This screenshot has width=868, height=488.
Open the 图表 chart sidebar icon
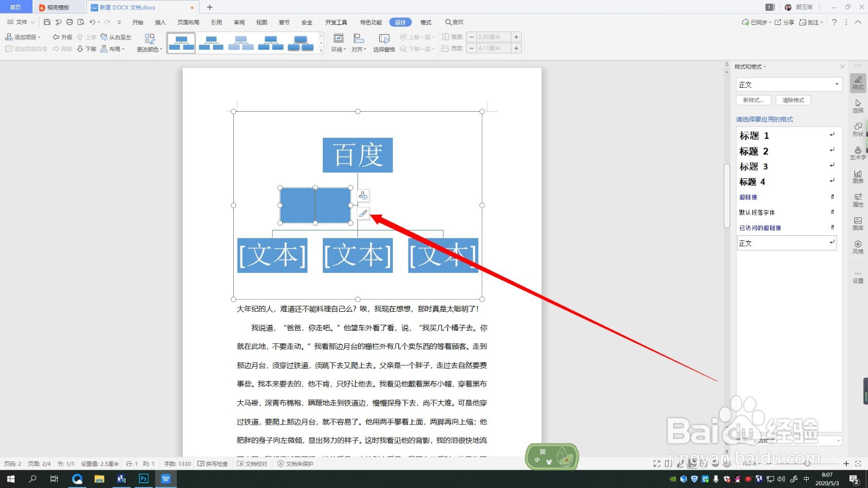pos(858,177)
